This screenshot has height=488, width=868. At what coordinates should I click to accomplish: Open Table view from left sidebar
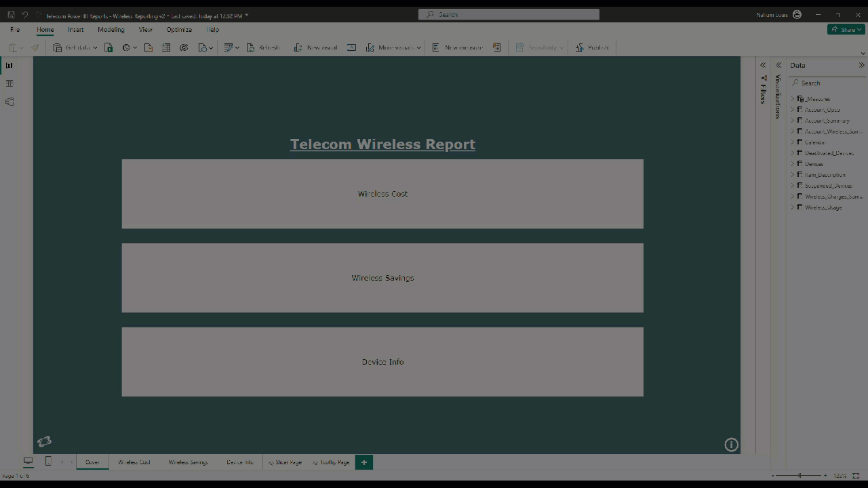(9, 83)
